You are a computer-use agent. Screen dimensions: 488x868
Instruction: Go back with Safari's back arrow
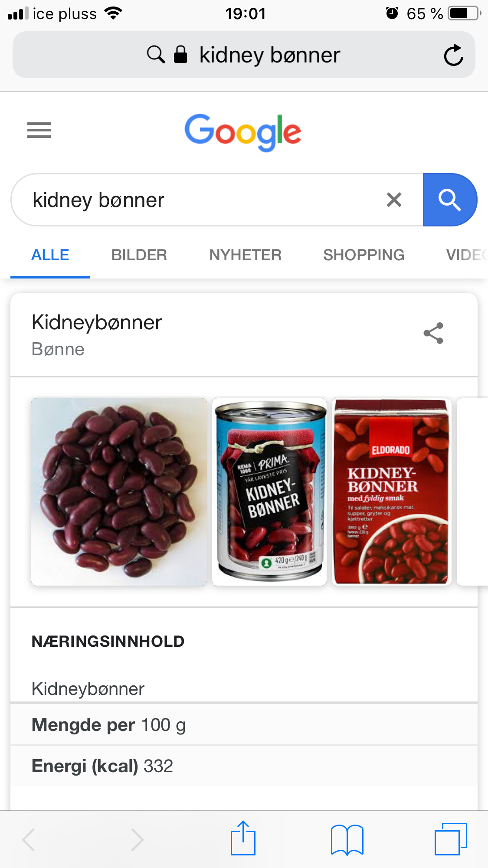click(x=29, y=840)
